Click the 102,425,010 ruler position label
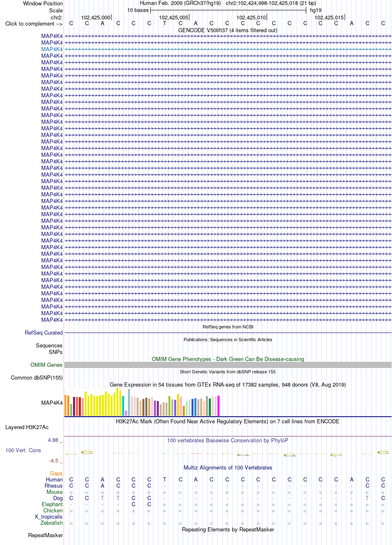Viewport: 392px width, 545px height. (x=251, y=17)
